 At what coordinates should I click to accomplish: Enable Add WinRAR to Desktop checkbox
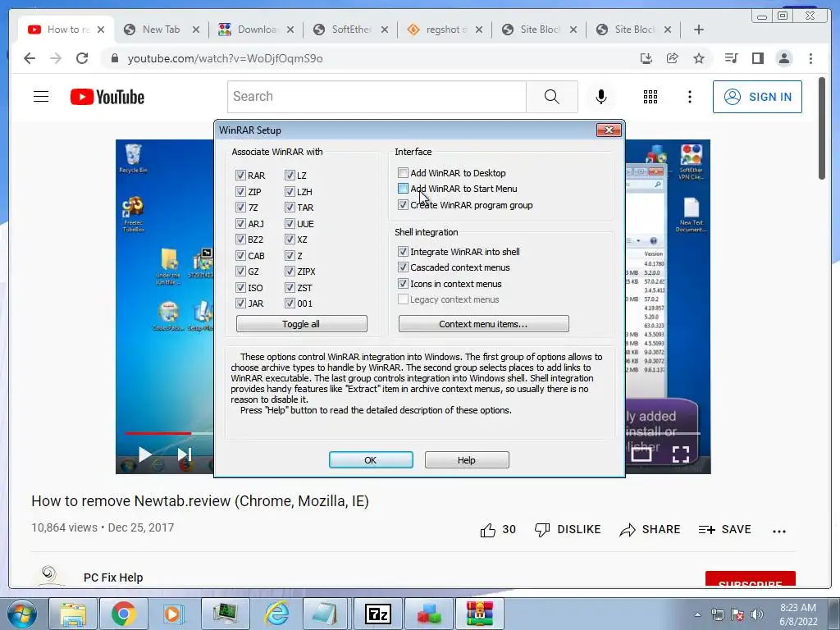coord(403,172)
